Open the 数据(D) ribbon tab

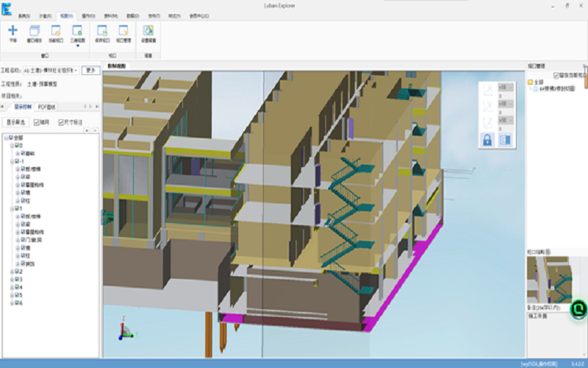click(x=133, y=16)
